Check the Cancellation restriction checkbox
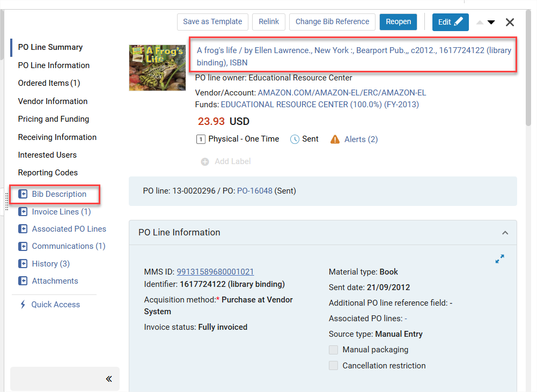 (x=333, y=365)
